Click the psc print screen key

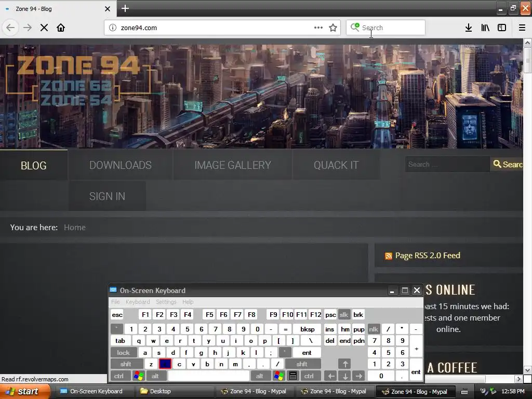(330, 314)
